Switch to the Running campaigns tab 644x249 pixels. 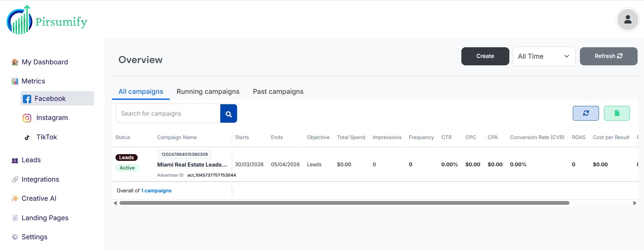pyautogui.click(x=208, y=91)
